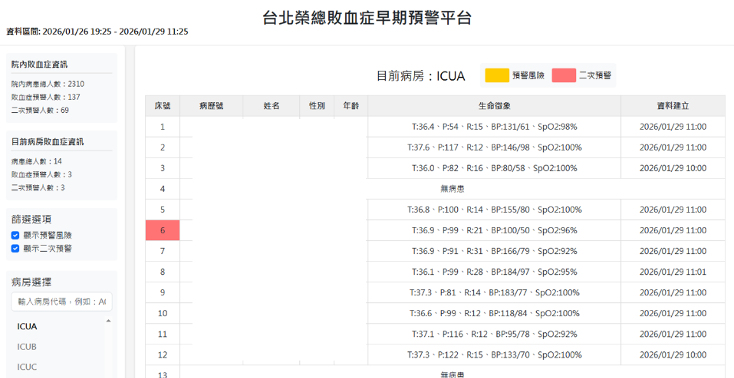Image resolution: width=734 pixels, height=378 pixels.
Task: Click the 目前病房：ICUA title
Action: click(421, 76)
